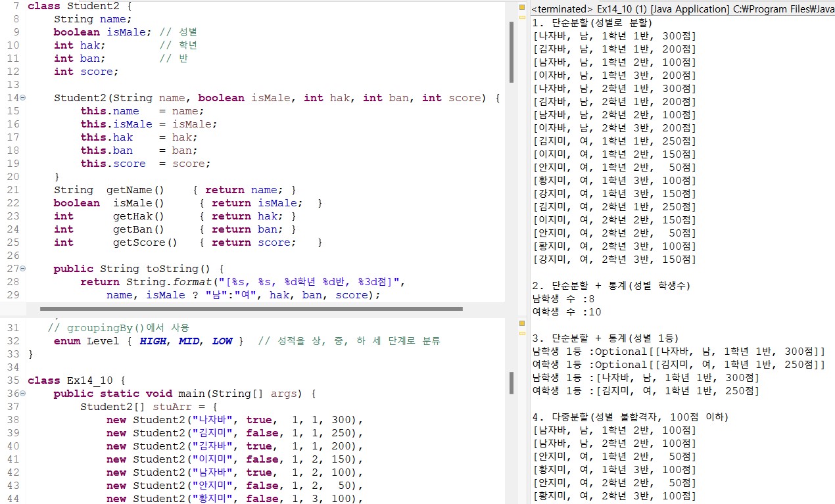The height and width of the screenshot is (504, 835).
Task: Click console row '[이자바, 남, 1학년 3반, 200점]'
Action: click(614, 76)
